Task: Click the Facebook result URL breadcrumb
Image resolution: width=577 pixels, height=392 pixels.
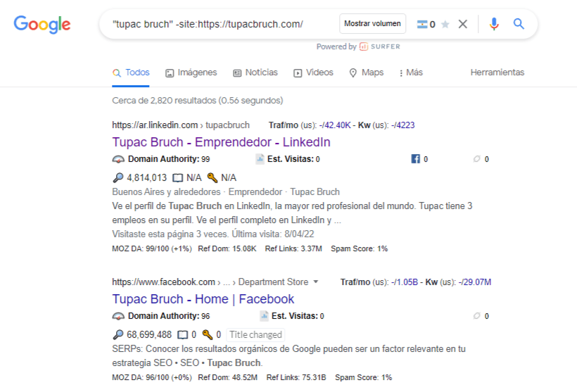Action: tap(210, 282)
